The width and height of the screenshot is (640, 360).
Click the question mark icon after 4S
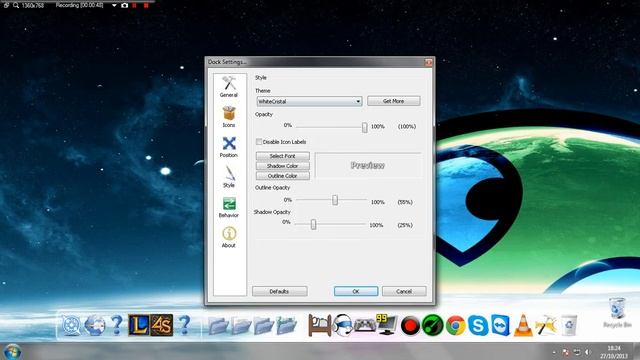(x=184, y=325)
